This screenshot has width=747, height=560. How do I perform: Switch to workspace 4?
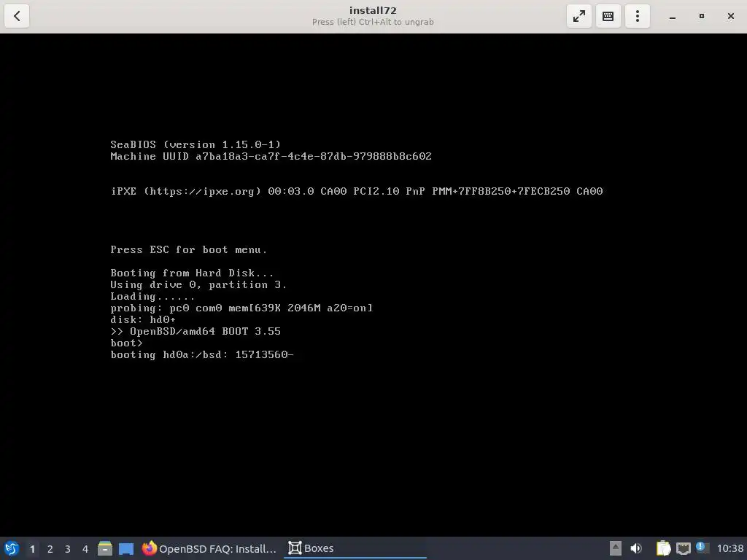pos(85,549)
